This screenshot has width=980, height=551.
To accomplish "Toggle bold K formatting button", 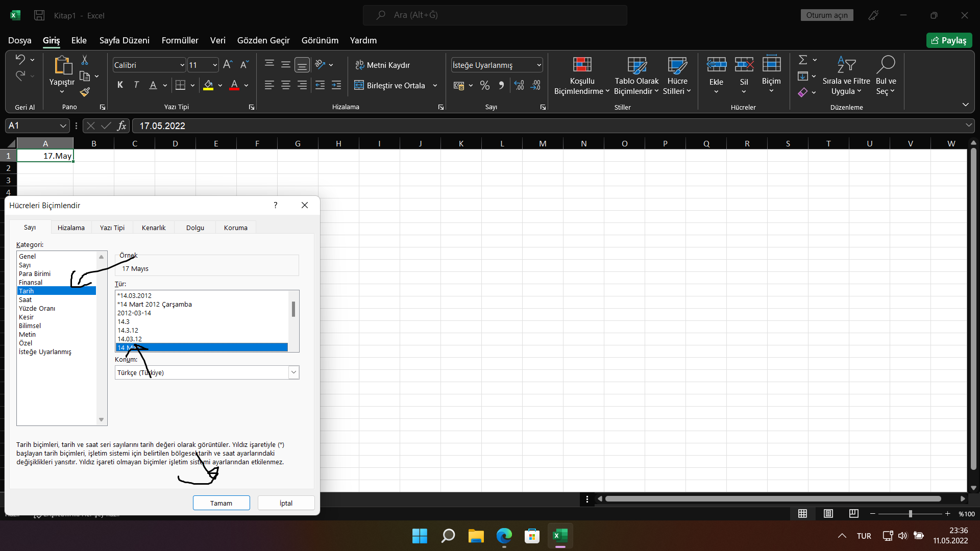I will (x=120, y=85).
